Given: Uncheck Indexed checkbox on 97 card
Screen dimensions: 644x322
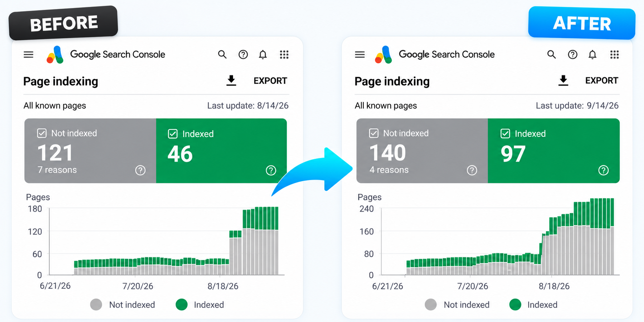Looking at the screenshot, I should 505,134.
